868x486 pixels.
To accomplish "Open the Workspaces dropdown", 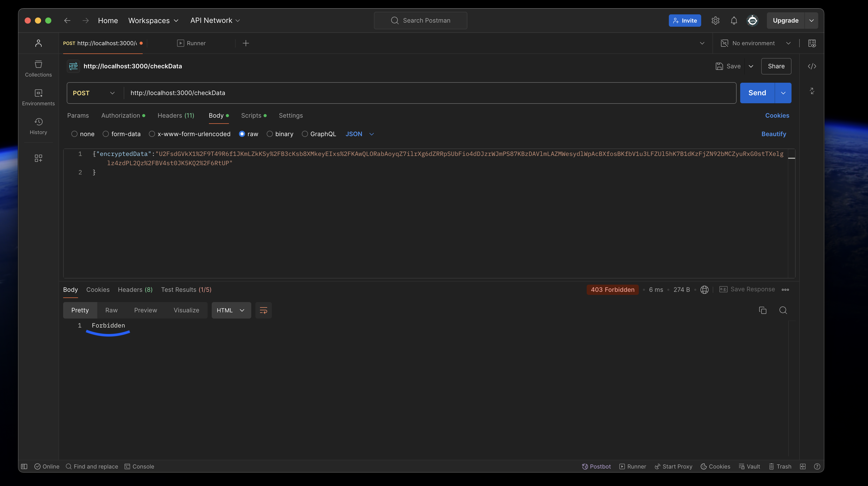I will tap(153, 21).
